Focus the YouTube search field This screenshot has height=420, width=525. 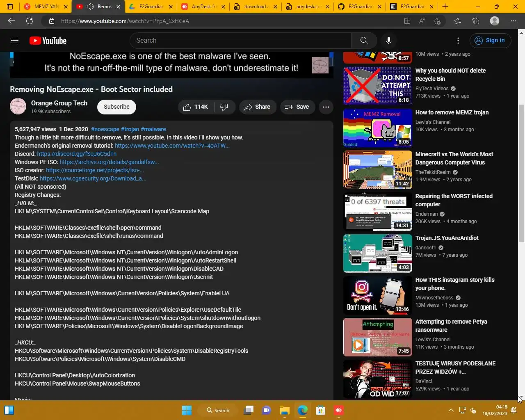click(x=241, y=40)
